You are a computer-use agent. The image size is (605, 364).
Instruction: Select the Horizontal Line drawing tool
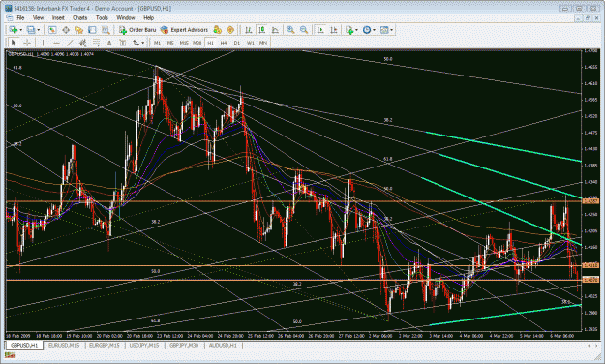point(56,43)
